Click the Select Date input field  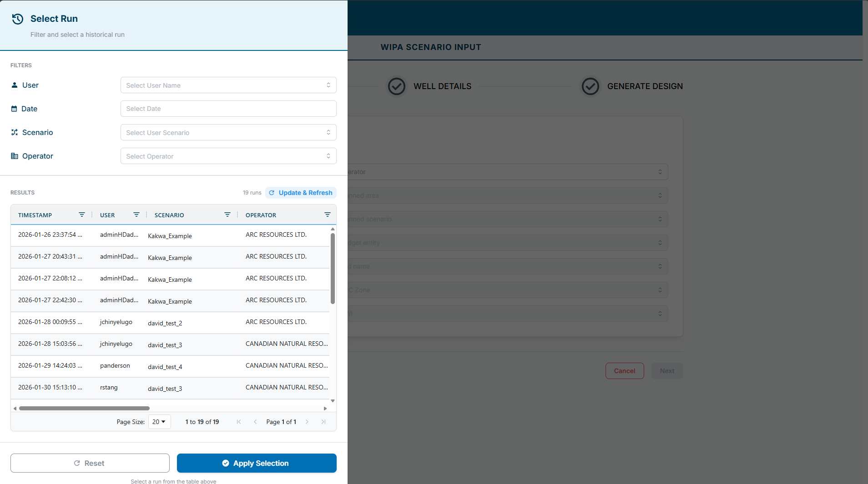pyautogui.click(x=228, y=109)
